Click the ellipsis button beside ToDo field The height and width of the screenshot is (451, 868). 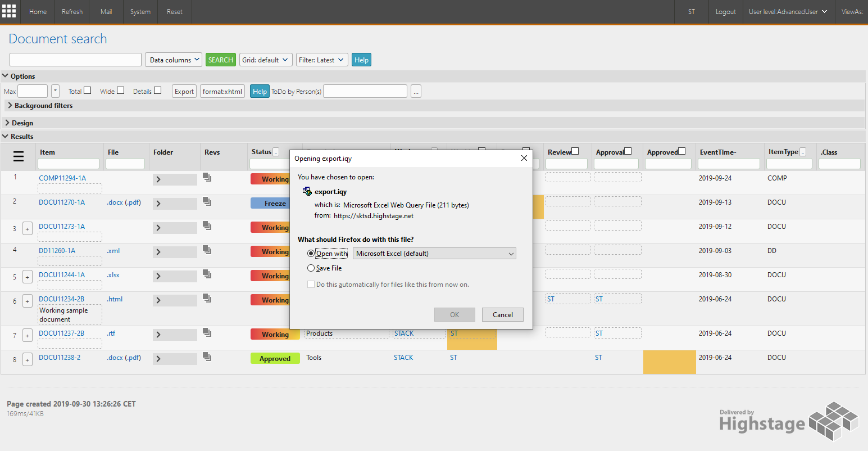pyautogui.click(x=416, y=91)
